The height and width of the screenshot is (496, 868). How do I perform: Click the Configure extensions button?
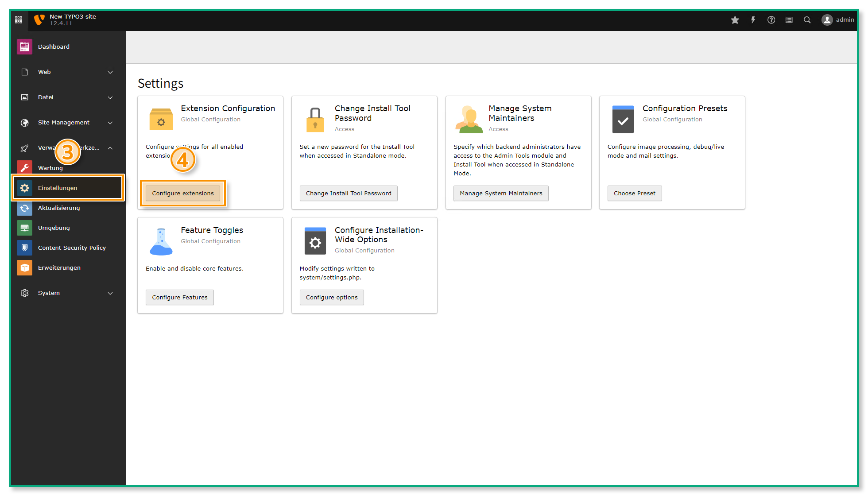[x=183, y=193]
